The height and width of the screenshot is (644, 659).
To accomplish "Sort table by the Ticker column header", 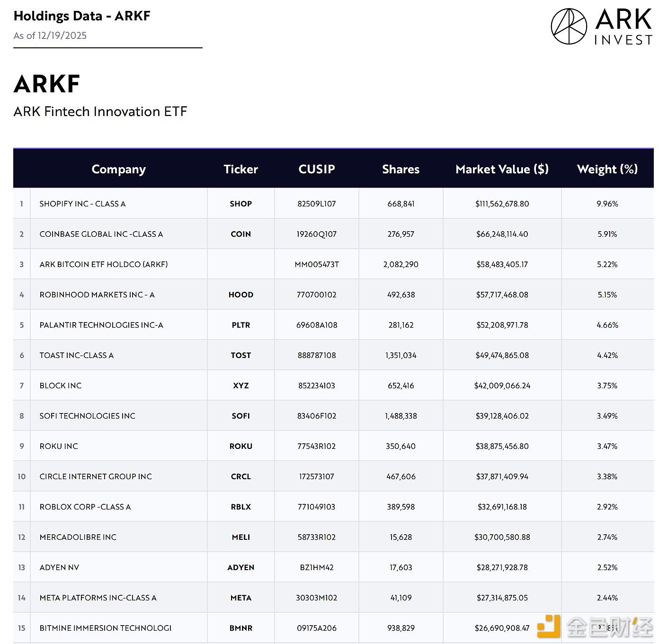I will click(240, 169).
